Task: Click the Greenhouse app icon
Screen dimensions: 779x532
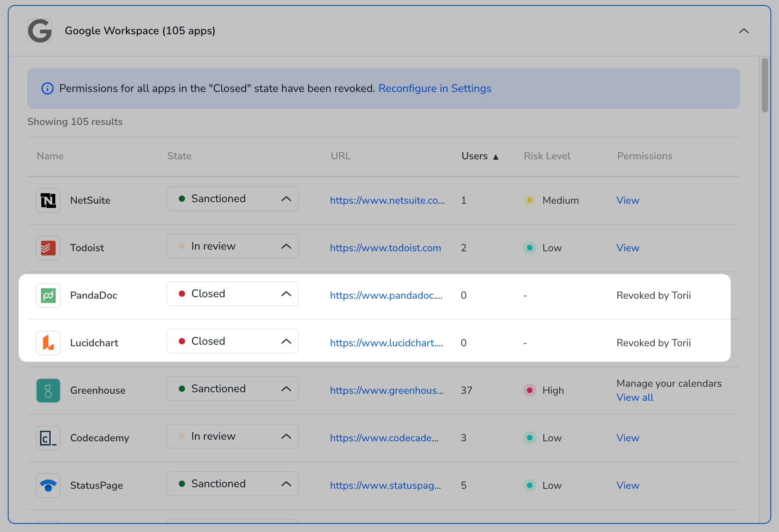Action: click(48, 391)
